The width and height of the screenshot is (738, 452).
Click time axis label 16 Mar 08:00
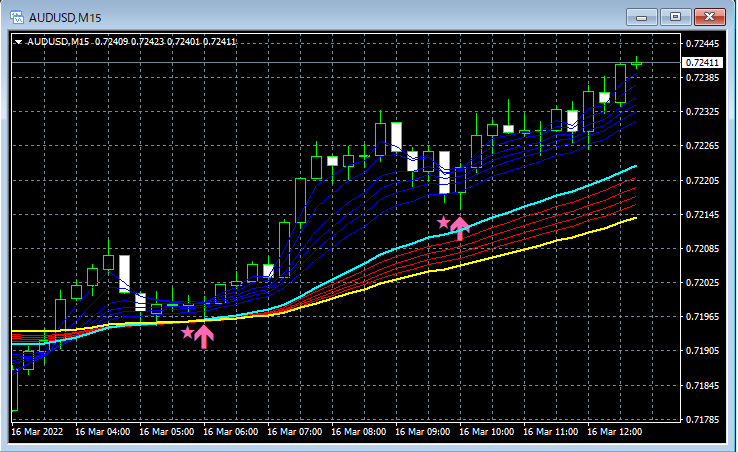pos(359,432)
